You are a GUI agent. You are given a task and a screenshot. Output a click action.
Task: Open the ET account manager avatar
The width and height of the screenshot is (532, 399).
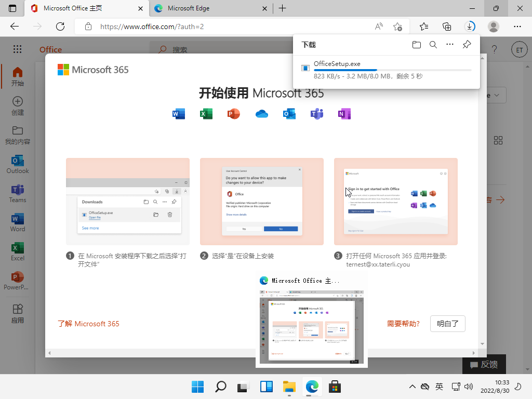click(x=519, y=49)
